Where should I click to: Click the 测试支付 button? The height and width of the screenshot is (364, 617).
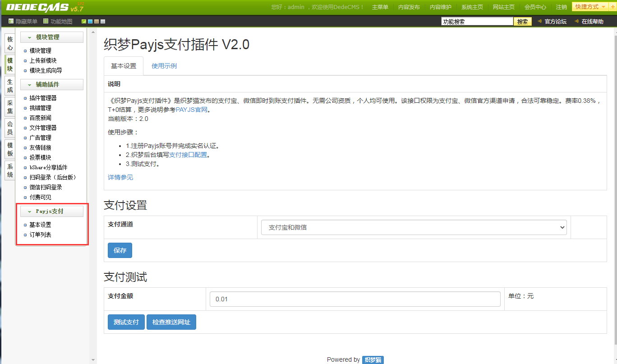click(x=126, y=322)
